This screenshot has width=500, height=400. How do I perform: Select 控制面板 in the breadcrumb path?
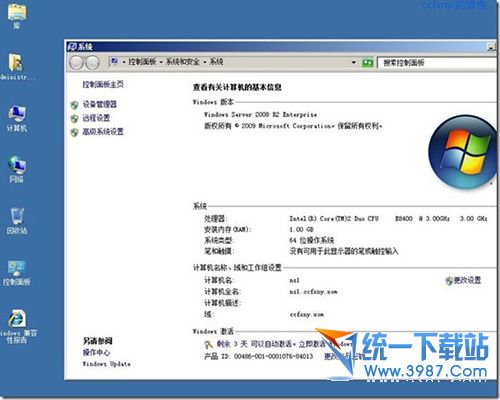[142, 62]
